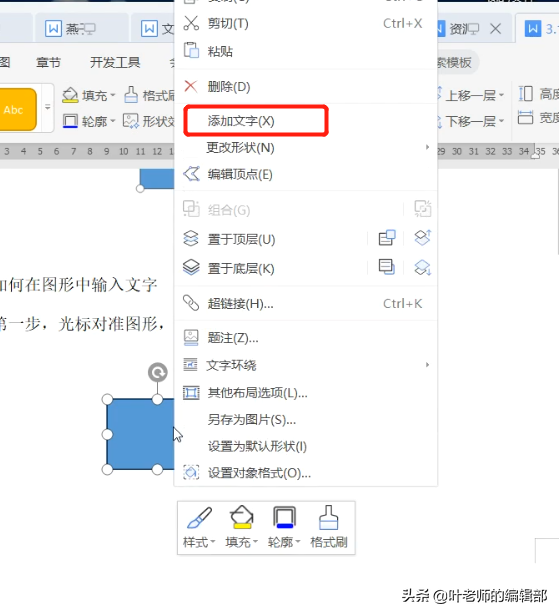Click the Hyperlink chain icon
559x615 pixels.
pyautogui.click(x=191, y=303)
